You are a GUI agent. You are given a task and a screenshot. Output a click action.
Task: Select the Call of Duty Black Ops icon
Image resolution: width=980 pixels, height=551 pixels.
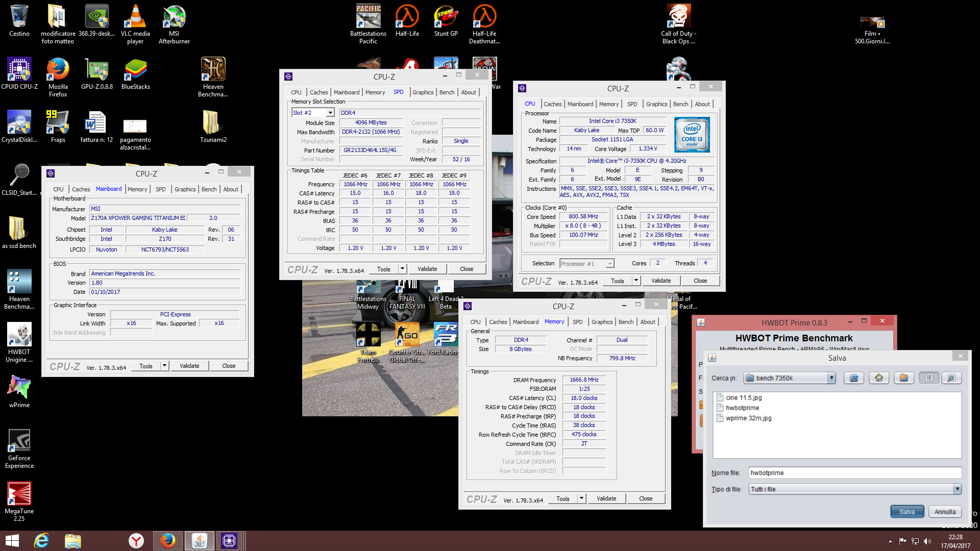coord(679,24)
